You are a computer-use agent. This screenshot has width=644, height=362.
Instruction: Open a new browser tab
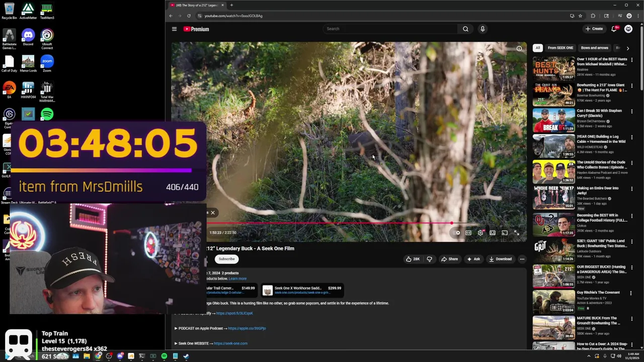tap(231, 5)
